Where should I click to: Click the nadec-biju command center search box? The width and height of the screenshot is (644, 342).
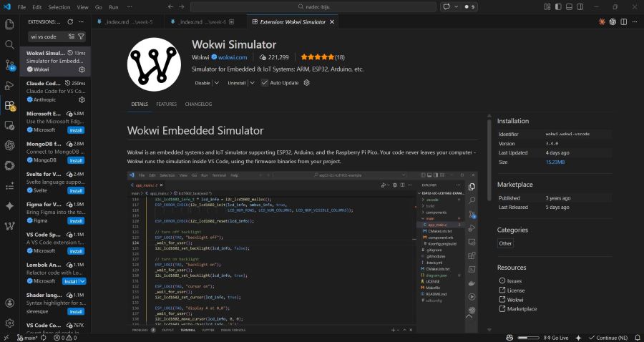[x=313, y=7]
